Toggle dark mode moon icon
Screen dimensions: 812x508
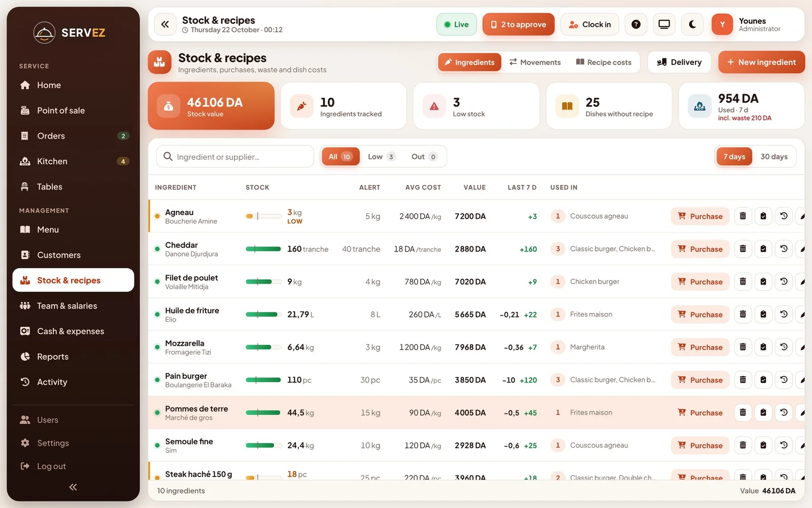click(692, 24)
